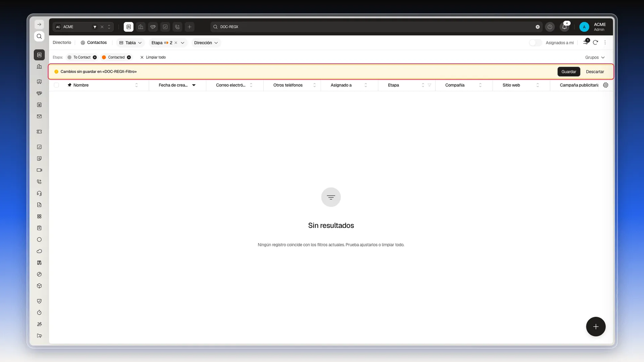Open the headset support icon in sidebar
644x362 pixels.
click(39, 193)
